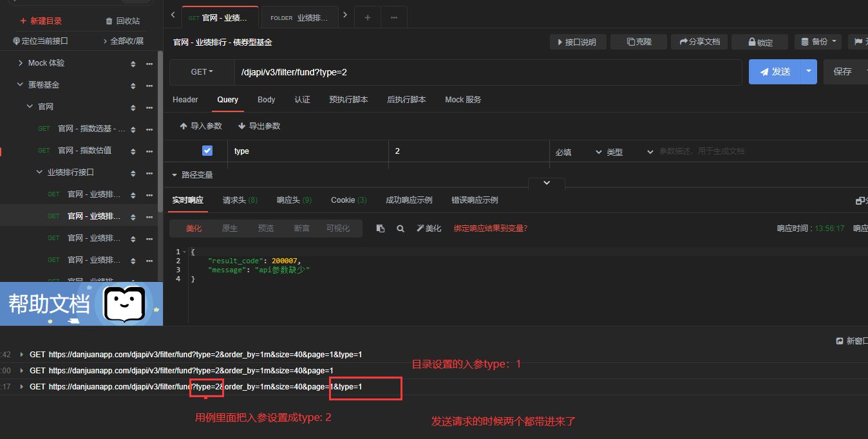Open the 响应头 (9) tab
Image resolution: width=868 pixels, height=439 pixels.
(294, 200)
